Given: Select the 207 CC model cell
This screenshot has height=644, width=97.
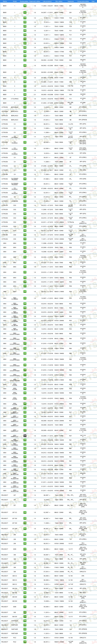Looking at the screenshot, I should [15, 513].
